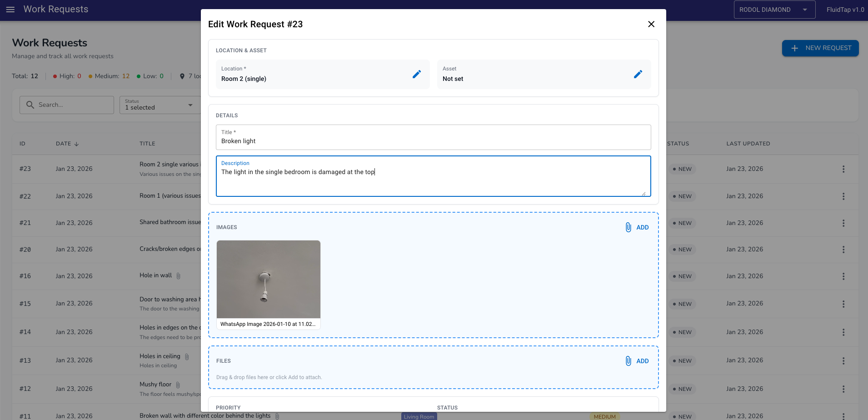Open the kebab menu for request #23
The height and width of the screenshot is (420, 868).
[843, 169]
